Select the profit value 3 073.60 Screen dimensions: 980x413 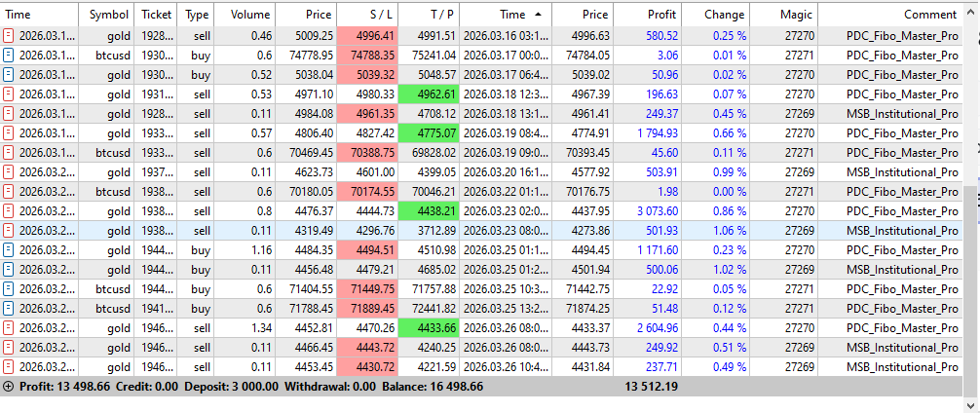pos(658,211)
